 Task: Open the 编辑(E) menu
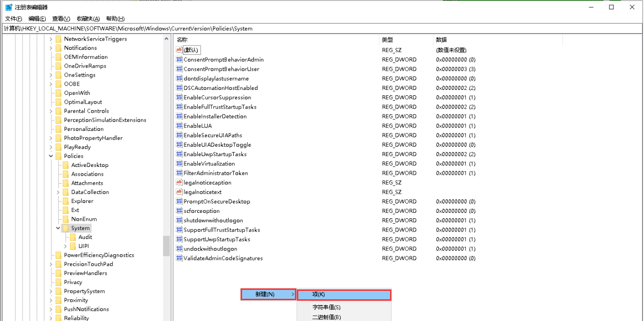click(37, 19)
